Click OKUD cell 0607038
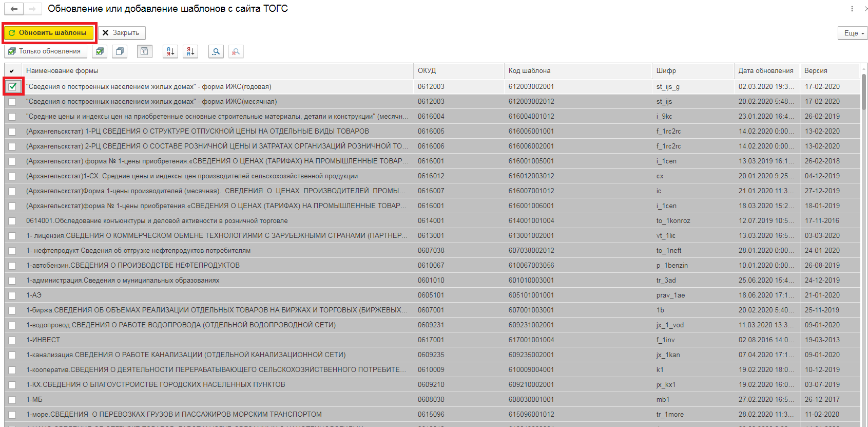Viewport: 868px width, 427px height. (431, 251)
